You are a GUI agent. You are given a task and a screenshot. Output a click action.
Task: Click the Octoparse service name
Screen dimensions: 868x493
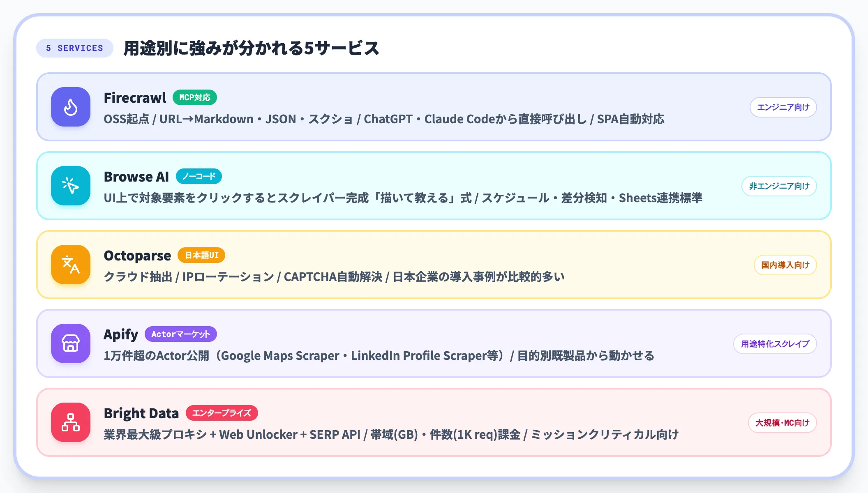137,256
